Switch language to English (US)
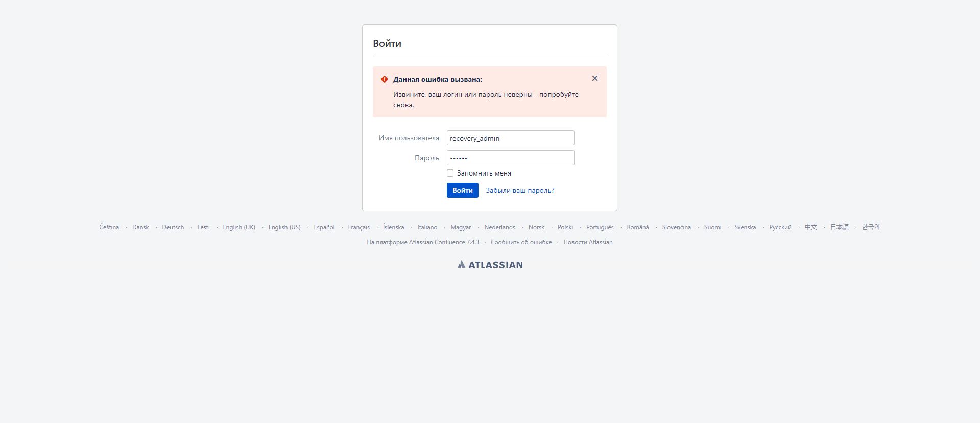Viewport: 980px width, 423px height. point(284,227)
